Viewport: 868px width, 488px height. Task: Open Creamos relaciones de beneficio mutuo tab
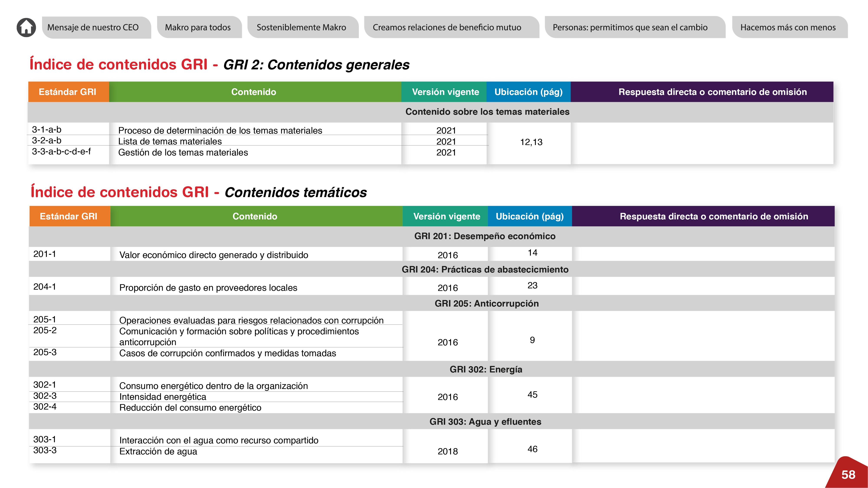pos(447,27)
